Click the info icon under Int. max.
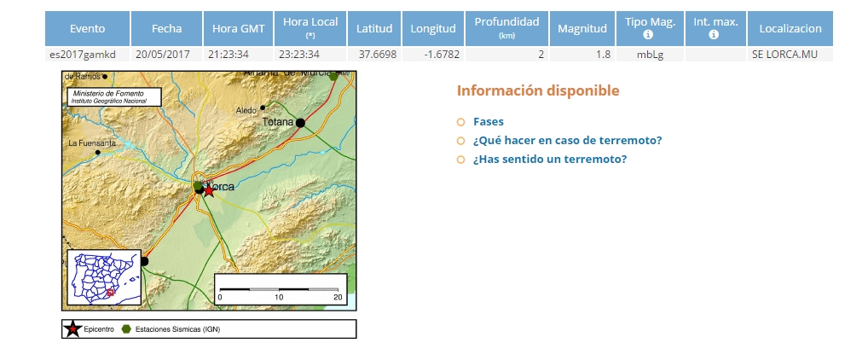Viewport: 868px width, 343px height. coord(715,36)
